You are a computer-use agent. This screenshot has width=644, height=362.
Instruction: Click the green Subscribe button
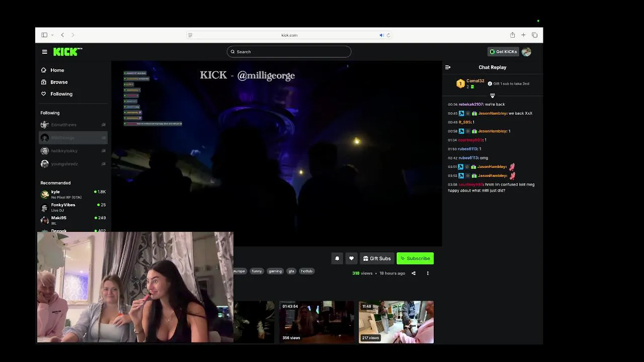[415, 258]
